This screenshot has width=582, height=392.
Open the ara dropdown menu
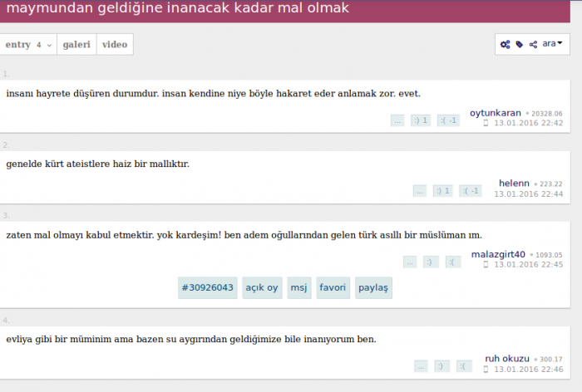point(552,44)
